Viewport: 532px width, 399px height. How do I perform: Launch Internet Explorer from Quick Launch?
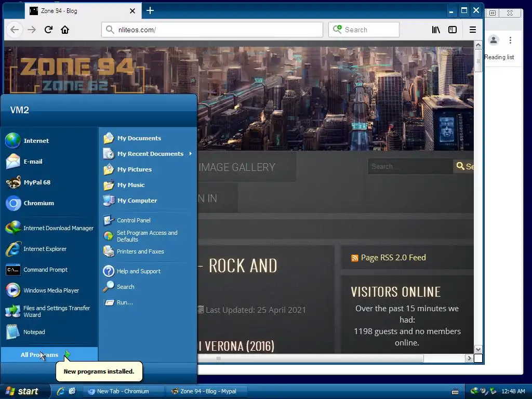coord(61,391)
